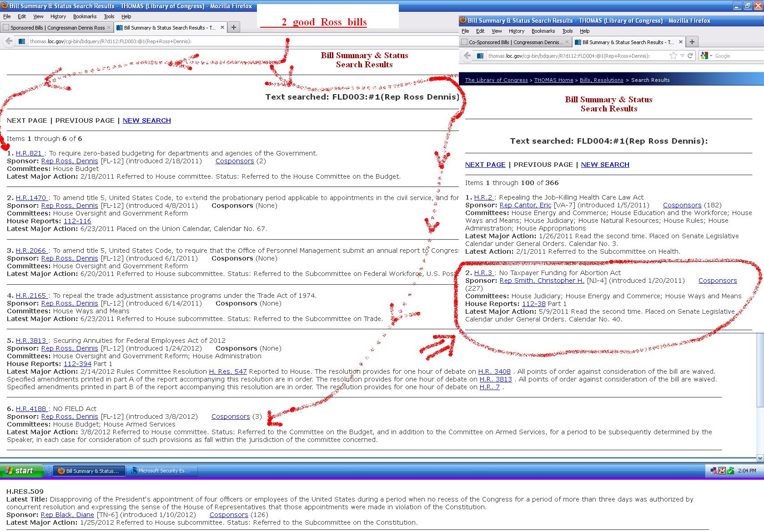
Task: Click the left window address bar URL
Action: [111, 41]
